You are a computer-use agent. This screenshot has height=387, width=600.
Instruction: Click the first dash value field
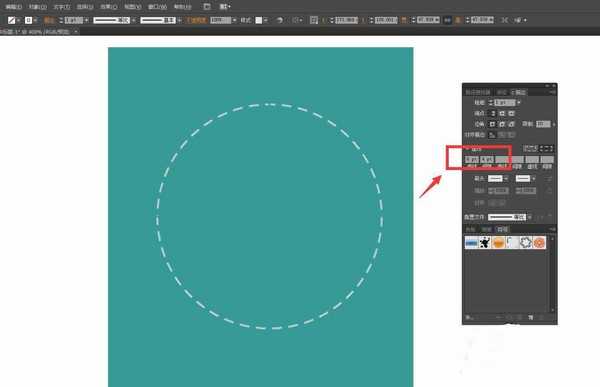click(x=471, y=159)
